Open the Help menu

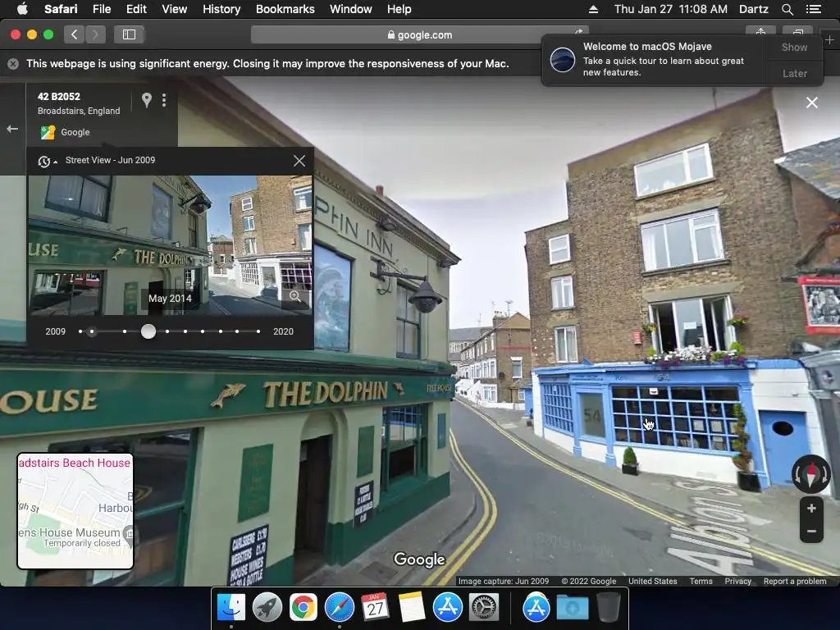pos(399,9)
